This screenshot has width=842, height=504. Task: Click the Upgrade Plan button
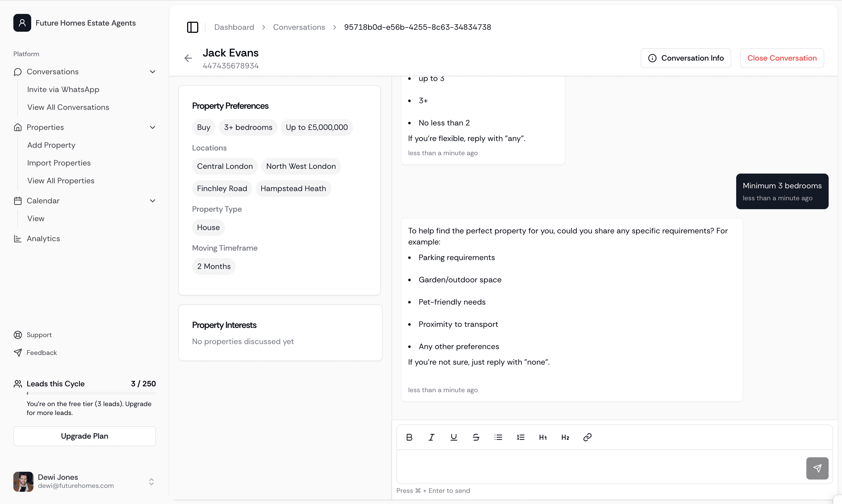point(85,436)
